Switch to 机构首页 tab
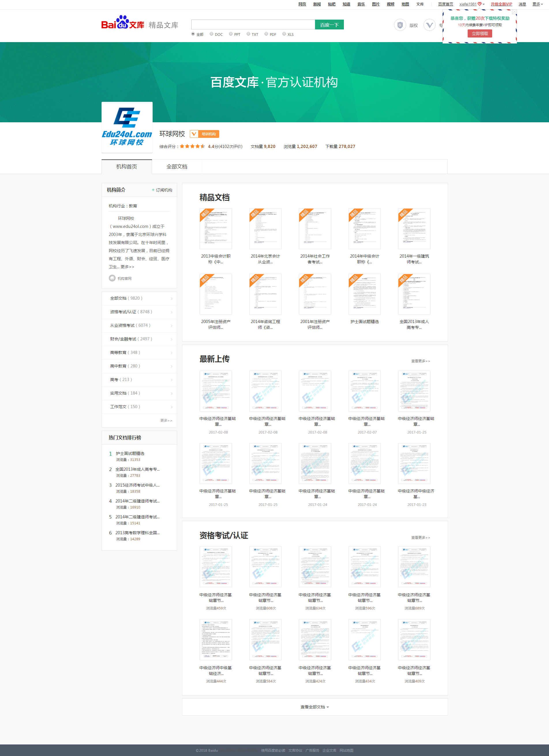This screenshot has height=756, width=549. [x=127, y=167]
